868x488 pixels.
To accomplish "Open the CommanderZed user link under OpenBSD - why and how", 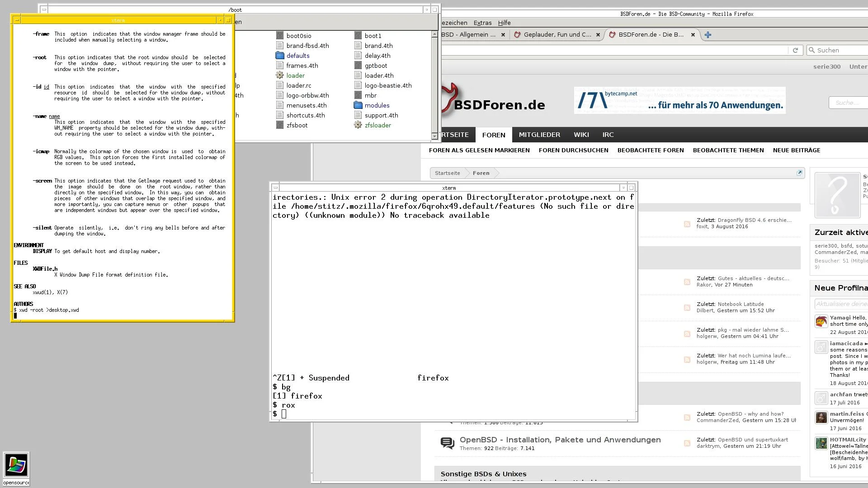I will pos(717,420).
